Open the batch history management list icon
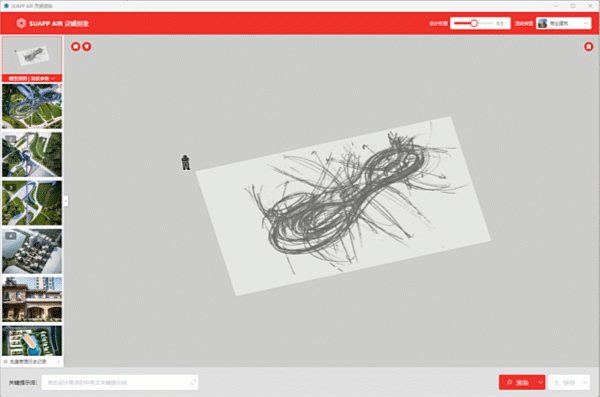The height and width of the screenshot is (397, 600). 5,361
